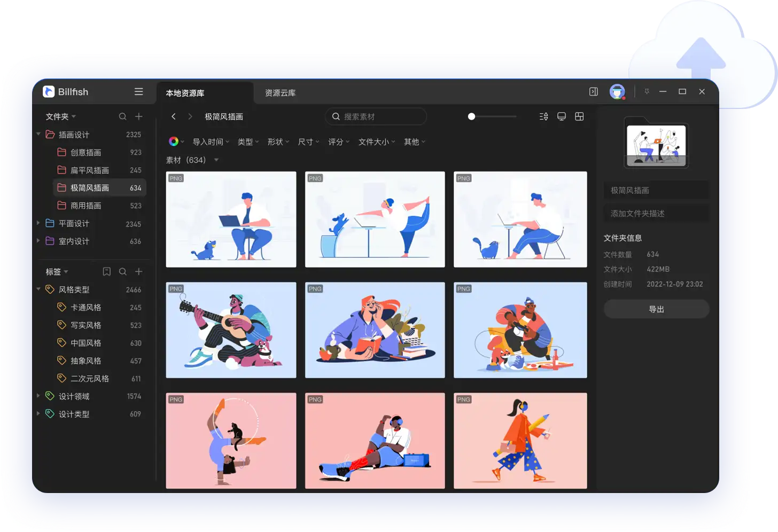Screen dimensions: 778x532
Task: Switch the layout view mode icon
Action: [x=580, y=116]
